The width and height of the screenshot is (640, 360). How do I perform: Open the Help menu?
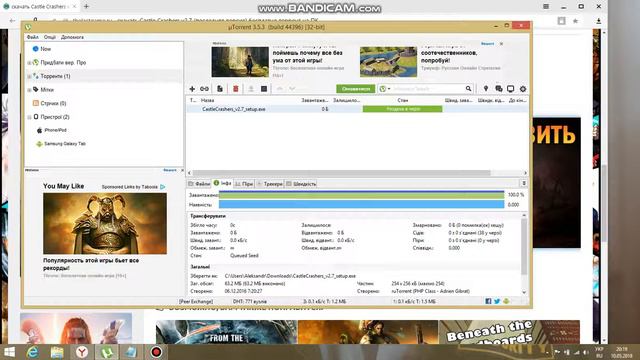(x=72, y=37)
